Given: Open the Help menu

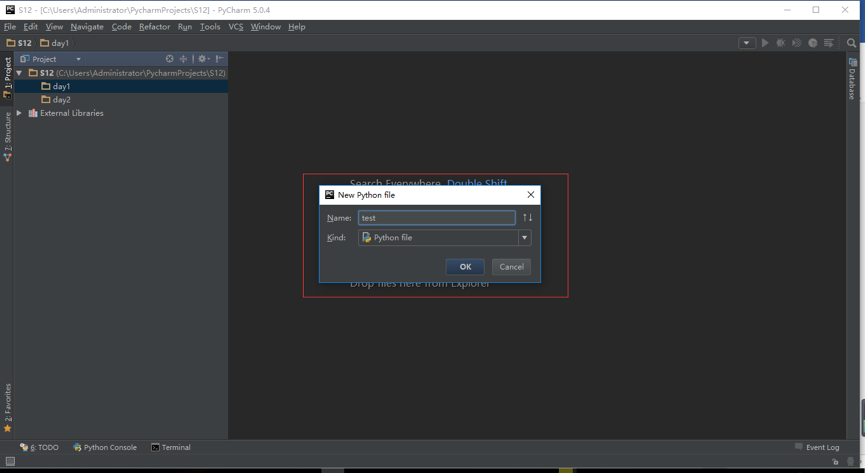Looking at the screenshot, I should click(x=296, y=26).
